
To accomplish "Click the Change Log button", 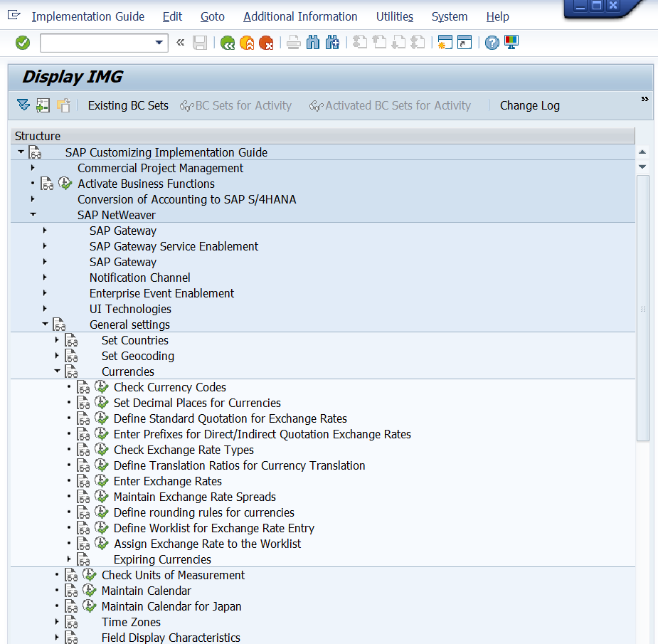I will (529, 105).
